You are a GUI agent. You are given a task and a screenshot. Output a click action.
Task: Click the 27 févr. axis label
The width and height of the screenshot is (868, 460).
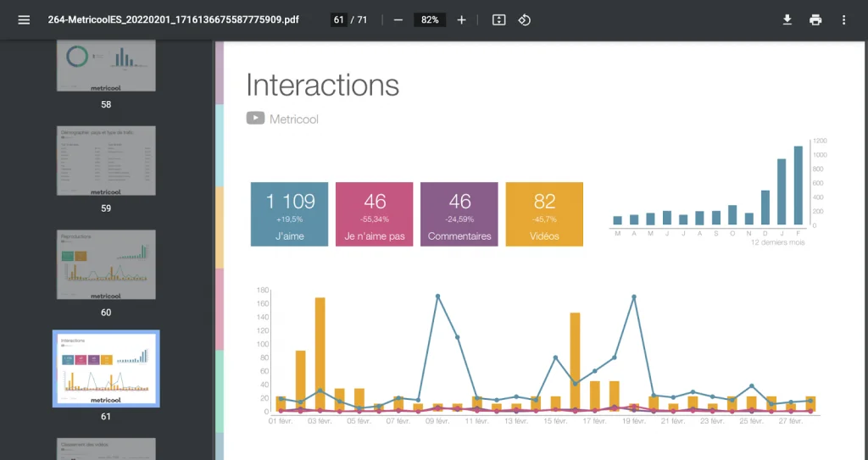pyautogui.click(x=791, y=421)
